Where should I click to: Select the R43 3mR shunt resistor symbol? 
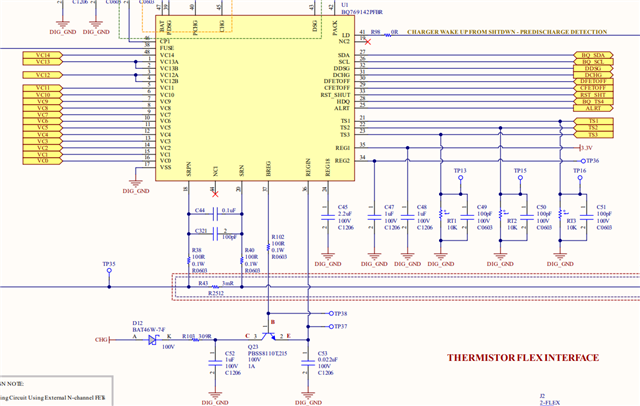tap(216, 287)
